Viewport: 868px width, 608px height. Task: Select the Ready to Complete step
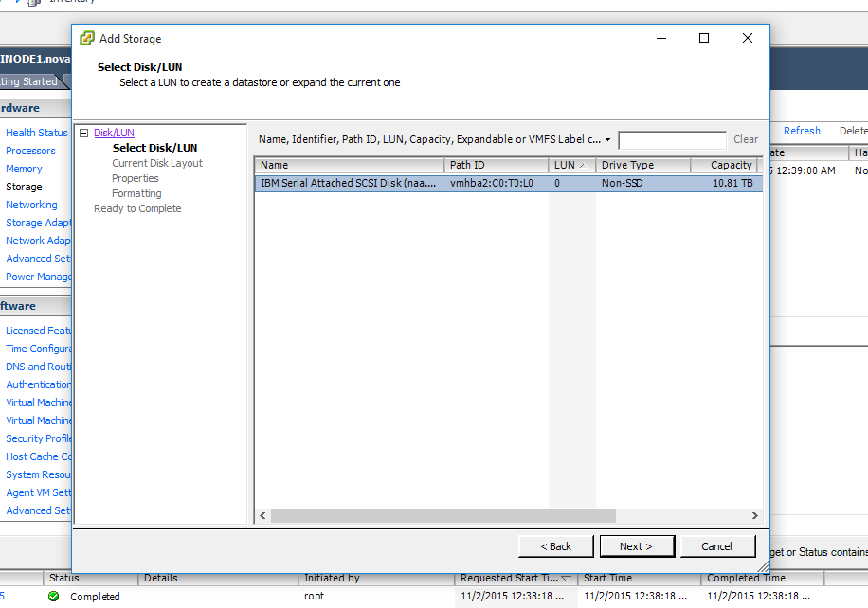coord(137,208)
